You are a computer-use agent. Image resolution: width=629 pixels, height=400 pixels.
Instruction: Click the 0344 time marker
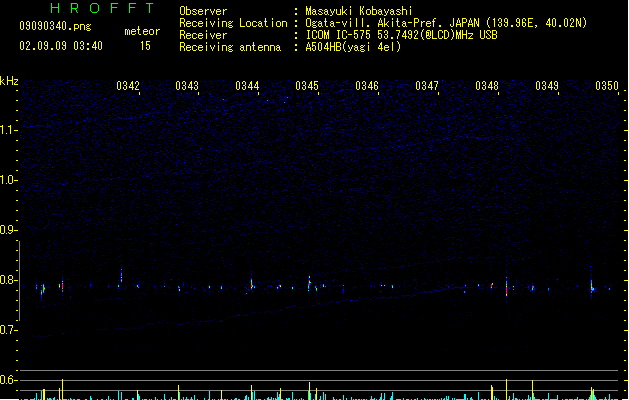click(247, 86)
